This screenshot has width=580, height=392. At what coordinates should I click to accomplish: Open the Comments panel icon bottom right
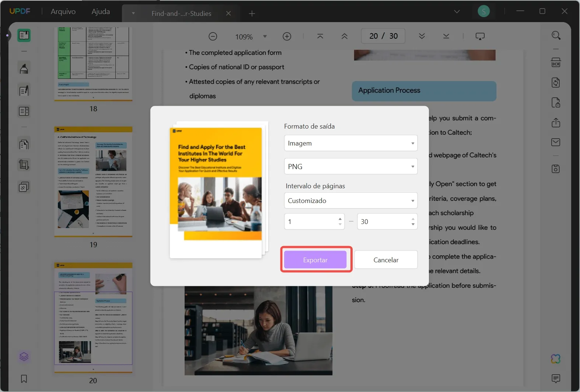556,378
